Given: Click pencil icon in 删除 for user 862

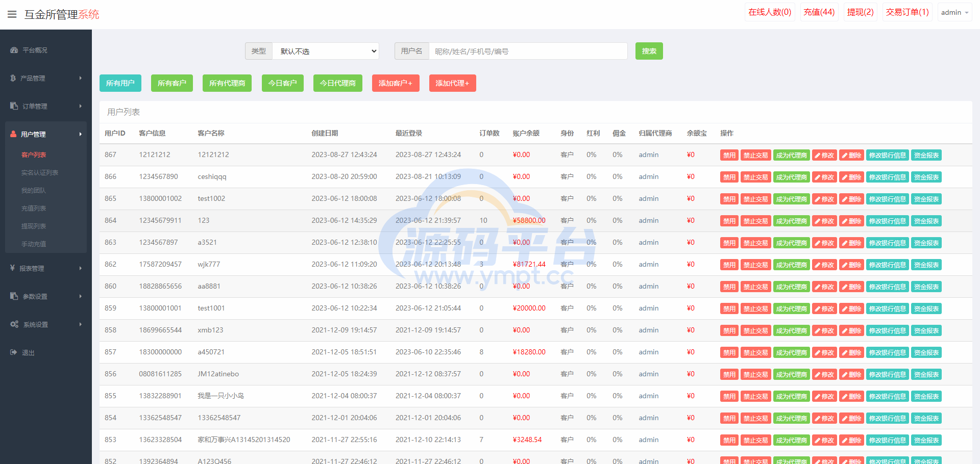Looking at the screenshot, I should pos(845,265).
